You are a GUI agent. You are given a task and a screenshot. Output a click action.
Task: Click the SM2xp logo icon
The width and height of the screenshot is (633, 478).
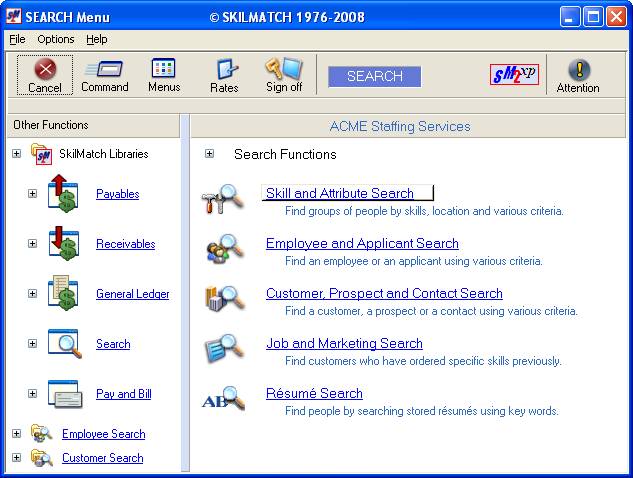tap(514, 74)
